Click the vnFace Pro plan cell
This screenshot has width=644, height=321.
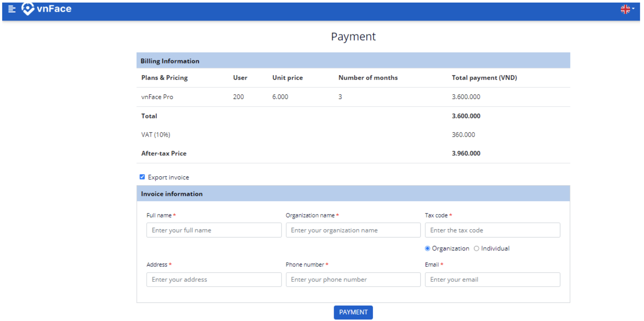pos(157,97)
